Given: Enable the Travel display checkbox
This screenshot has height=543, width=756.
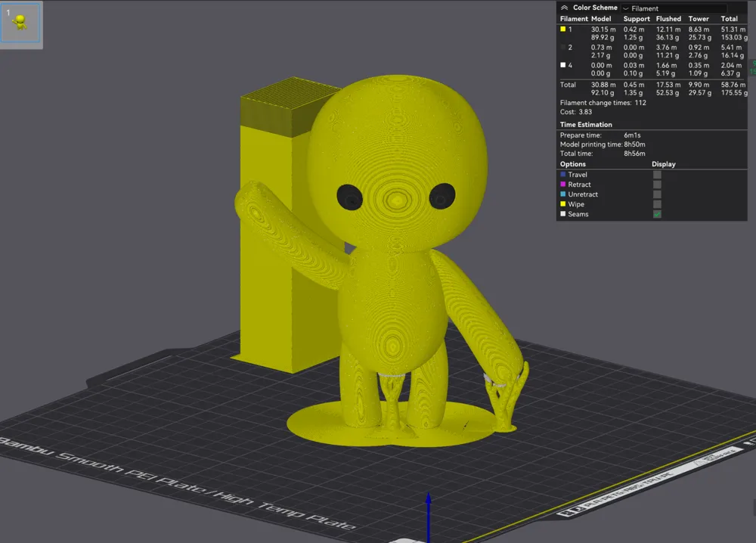Looking at the screenshot, I should coord(657,175).
